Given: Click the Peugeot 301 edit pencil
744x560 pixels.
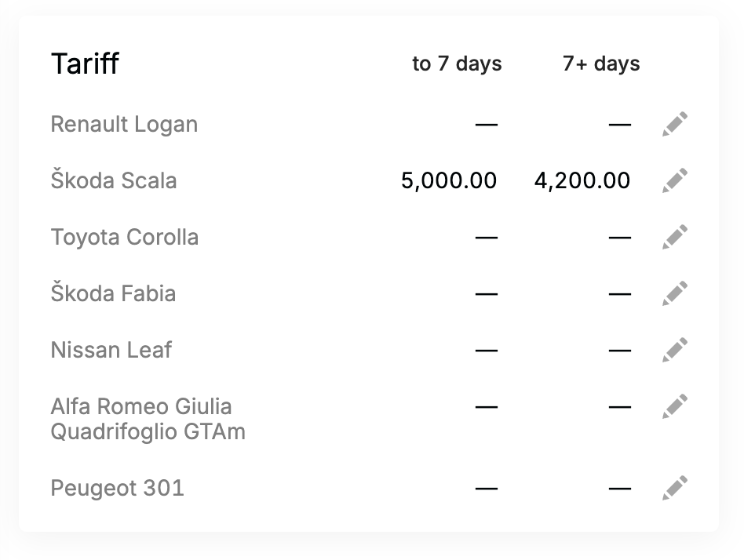Looking at the screenshot, I should pos(675,488).
